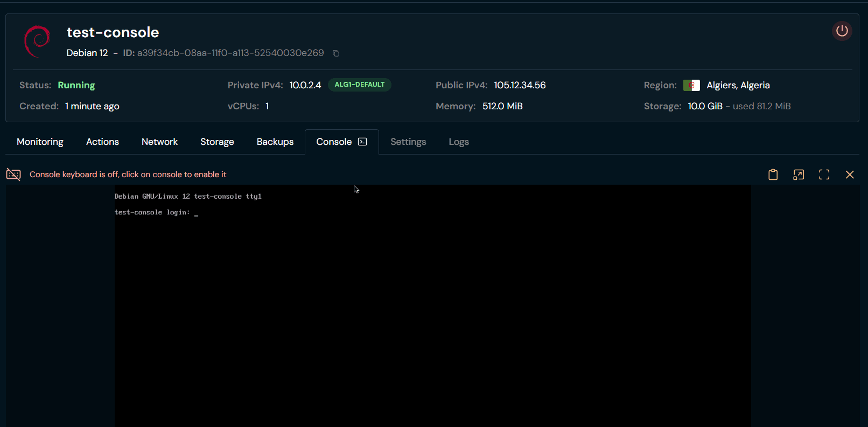Click the Algiers, Algeria region text
868x427 pixels.
click(738, 85)
